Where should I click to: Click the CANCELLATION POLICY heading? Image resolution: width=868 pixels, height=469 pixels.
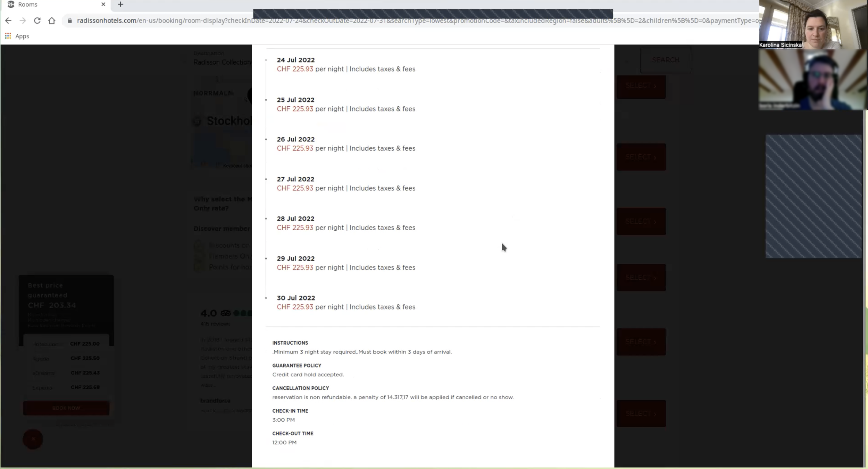300,388
